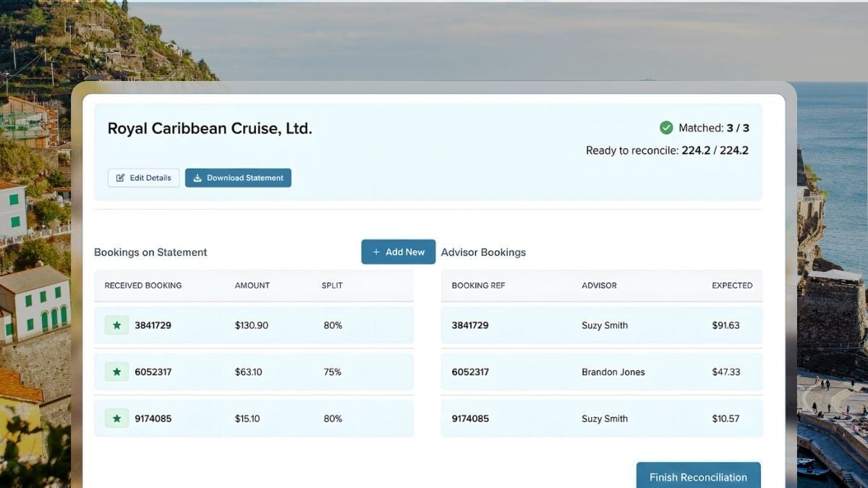Click the star icon beside booking 3841729
Screen dimensions: 868x488
(x=116, y=325)
